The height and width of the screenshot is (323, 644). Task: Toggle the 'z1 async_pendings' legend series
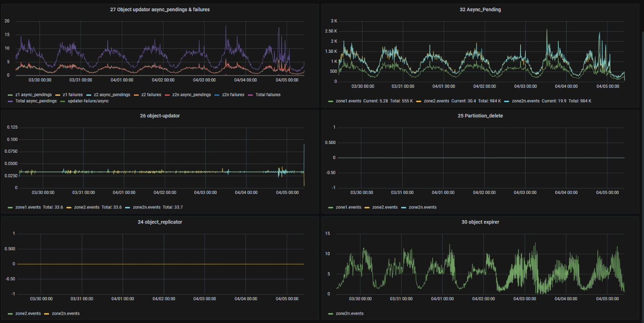pos(33,95)
